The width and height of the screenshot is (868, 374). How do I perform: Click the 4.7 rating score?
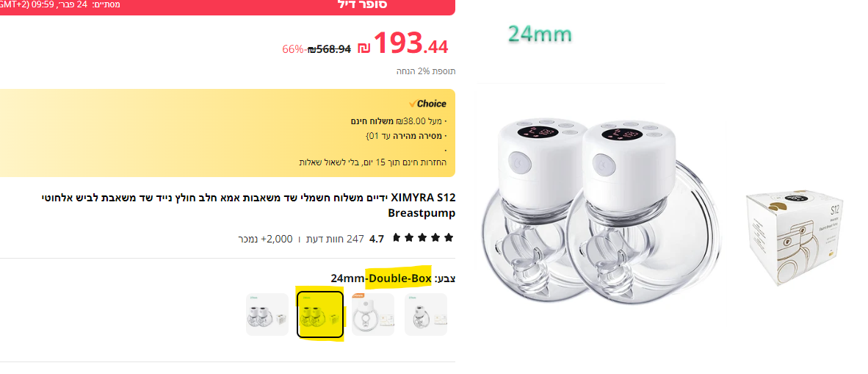377,240
